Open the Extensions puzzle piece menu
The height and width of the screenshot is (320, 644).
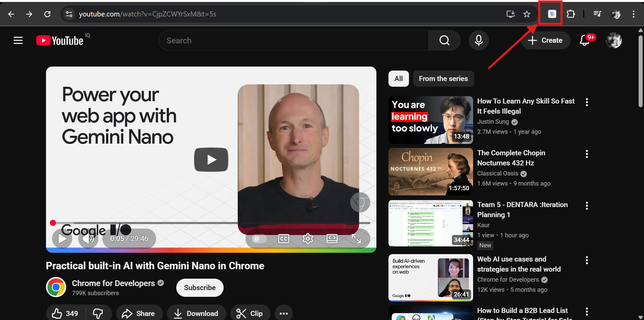[x=570, y=14]
